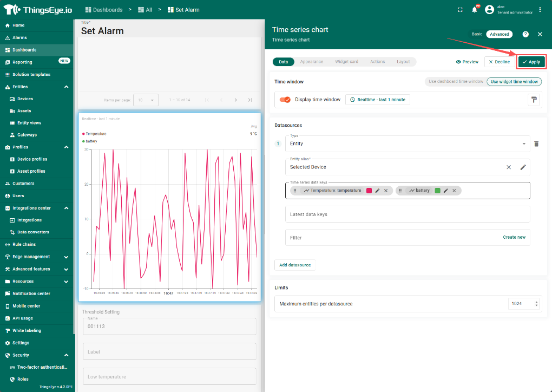Edit the Selected Device entity alias pencil
Image resolution: width=552 pixels, height=392 pixels.
tap(523, 167)
